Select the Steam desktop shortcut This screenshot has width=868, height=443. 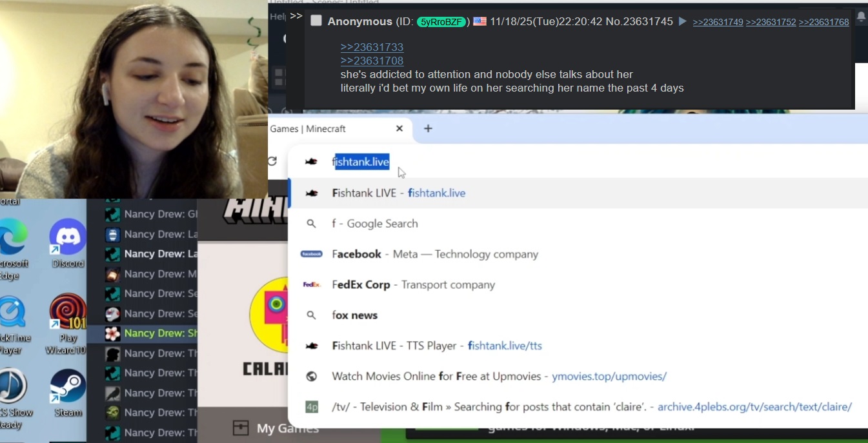[x=68, y=393]
